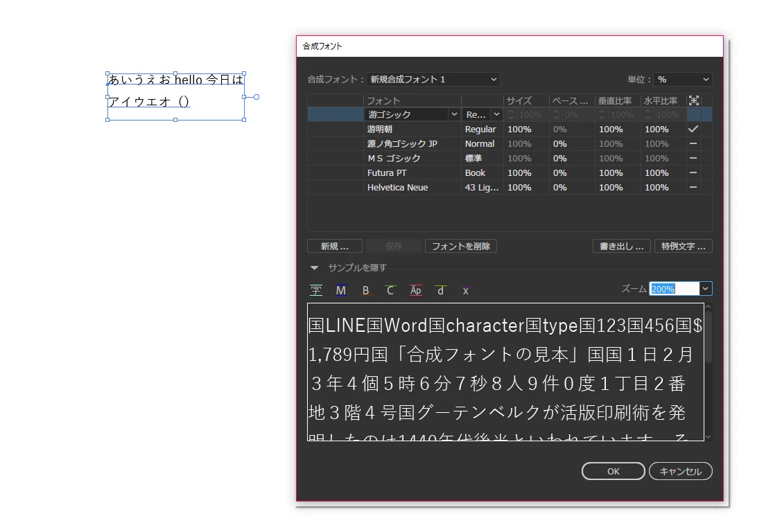
Task: Select the Helvetica Neue font row
Action: (x=509, y=187)
